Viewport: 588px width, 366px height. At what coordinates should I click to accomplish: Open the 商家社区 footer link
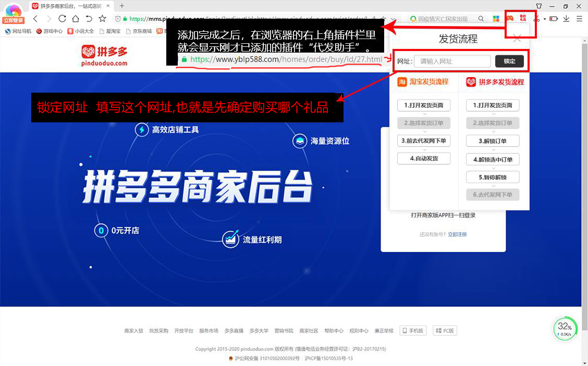point(309,331)
